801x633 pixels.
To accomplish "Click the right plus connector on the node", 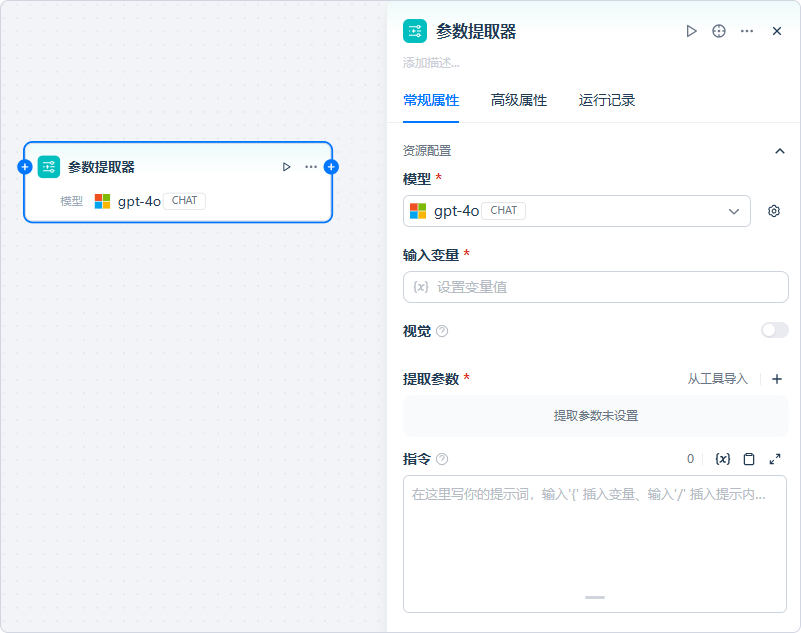I will 331,167.
